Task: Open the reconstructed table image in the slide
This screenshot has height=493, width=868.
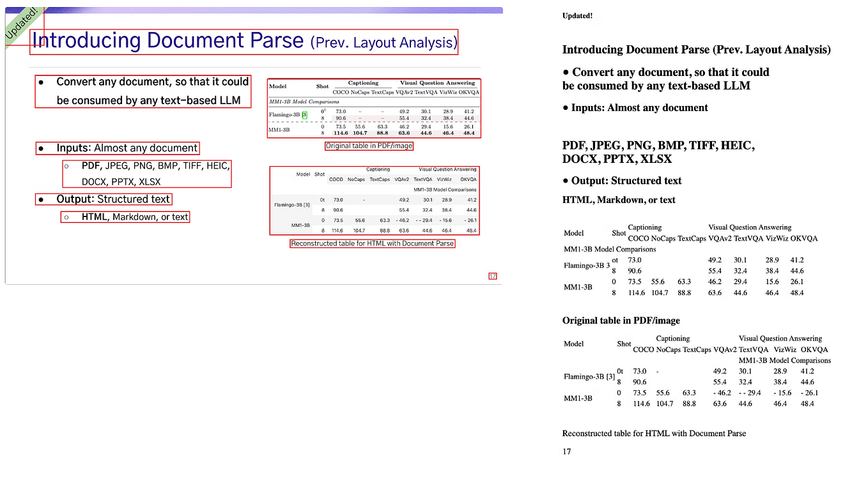Action: 374,201
